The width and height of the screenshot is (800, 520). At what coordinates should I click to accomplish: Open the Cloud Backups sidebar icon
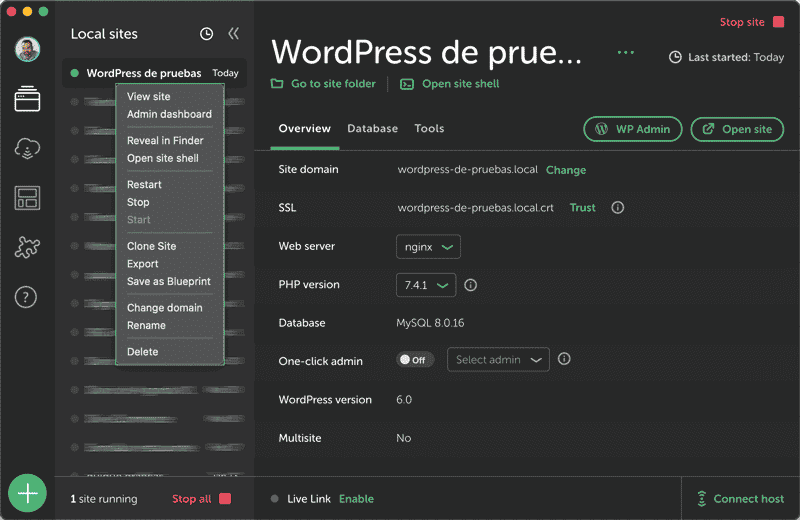[x=27, y=148]
